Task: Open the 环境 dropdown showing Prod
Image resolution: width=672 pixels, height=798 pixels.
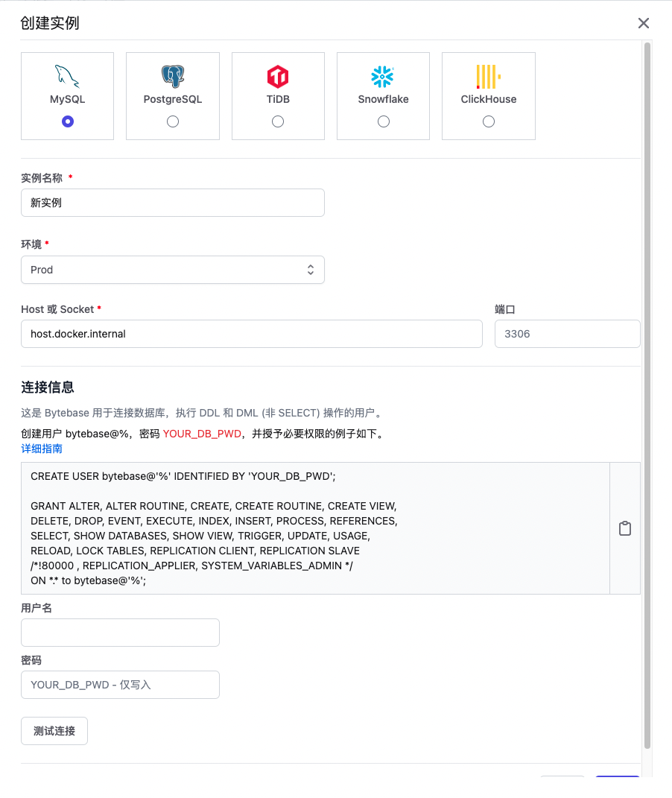Action: [x=173, y=270]
